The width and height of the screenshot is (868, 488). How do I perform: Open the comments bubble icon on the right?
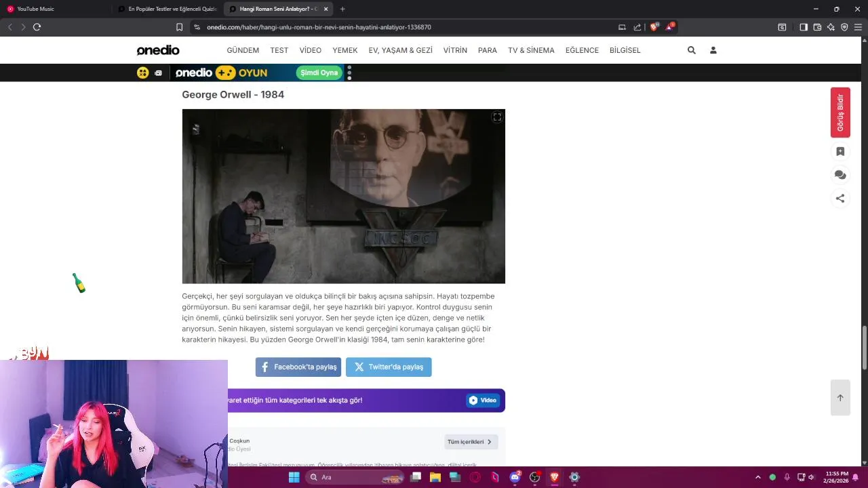[x=840, y=175]
